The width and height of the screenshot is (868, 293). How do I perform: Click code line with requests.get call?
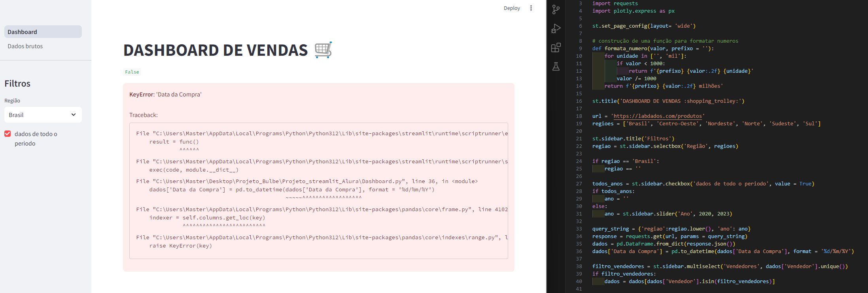[669, 236]
